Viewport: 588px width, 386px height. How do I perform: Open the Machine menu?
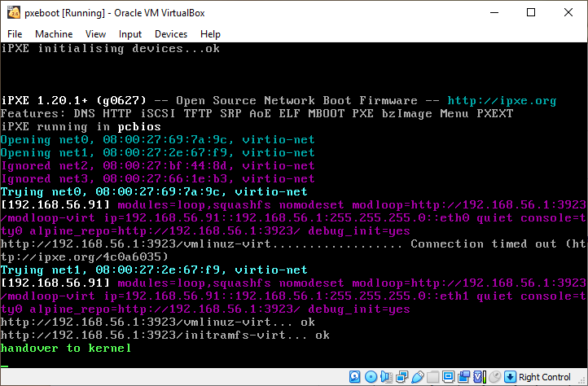pyautogui.click(x=54, y=34)
